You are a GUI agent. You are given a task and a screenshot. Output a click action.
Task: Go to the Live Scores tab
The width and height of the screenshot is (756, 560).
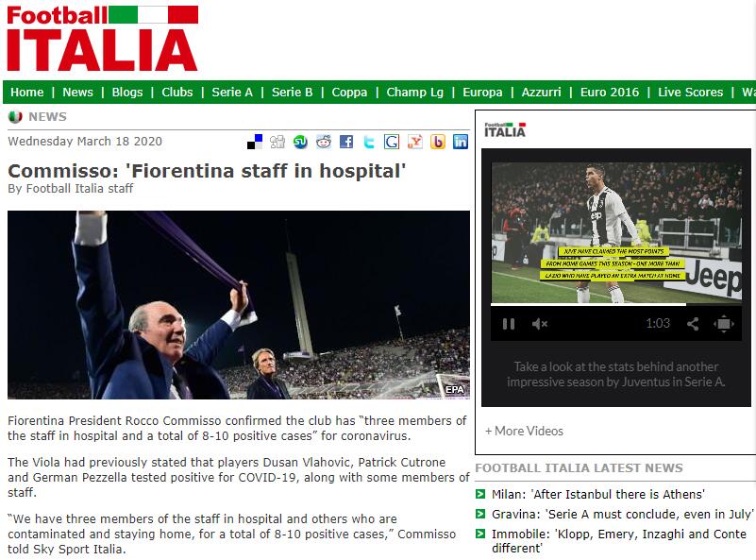[x=691, y=93]
